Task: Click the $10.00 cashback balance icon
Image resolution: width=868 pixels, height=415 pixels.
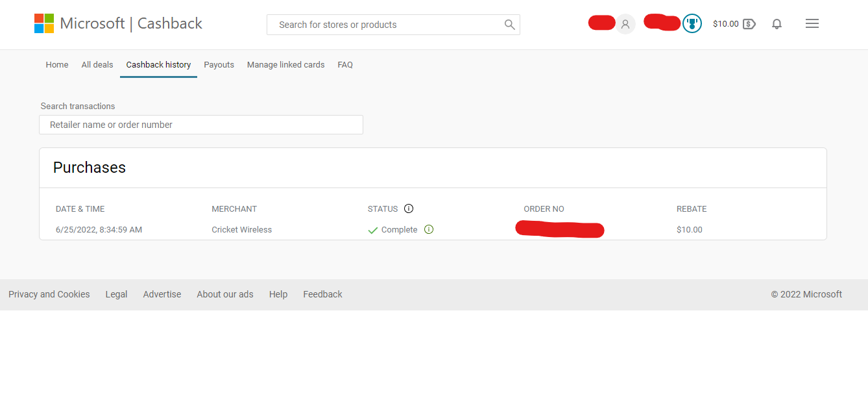Action: (x=749, y=24)
